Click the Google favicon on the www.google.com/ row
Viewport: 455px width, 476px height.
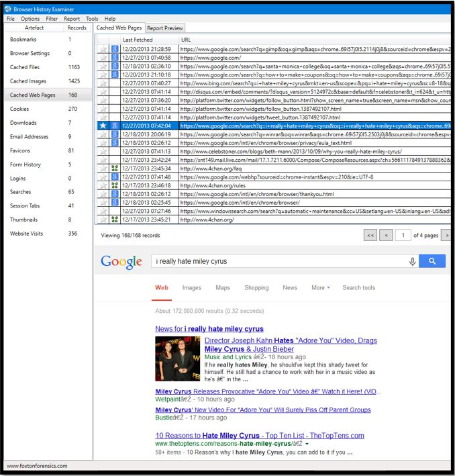pyautogui.click(x=115, y=57)
